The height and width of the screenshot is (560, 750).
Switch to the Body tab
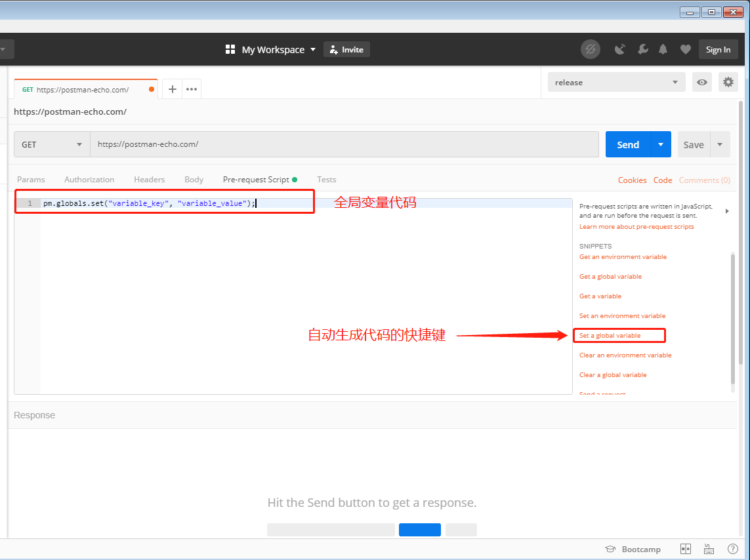point(194,180)
